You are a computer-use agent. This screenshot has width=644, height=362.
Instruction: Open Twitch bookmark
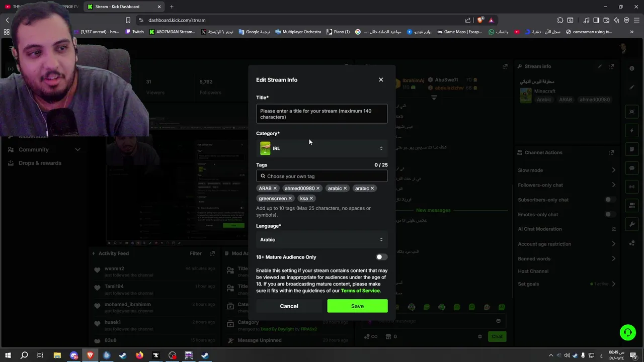134,32
